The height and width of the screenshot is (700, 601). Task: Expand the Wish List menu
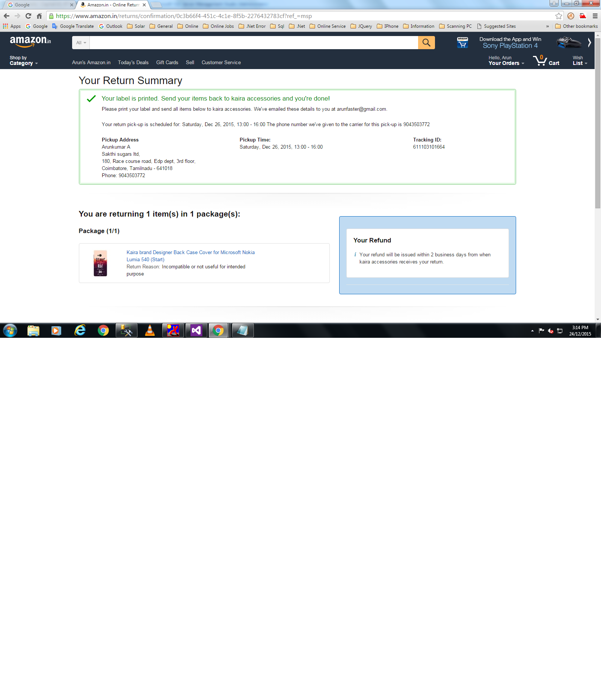(x=580, y=60)
